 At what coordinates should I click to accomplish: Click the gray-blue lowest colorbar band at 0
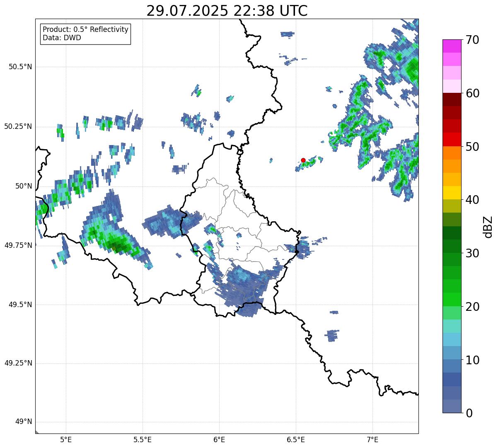pos(452,406)
